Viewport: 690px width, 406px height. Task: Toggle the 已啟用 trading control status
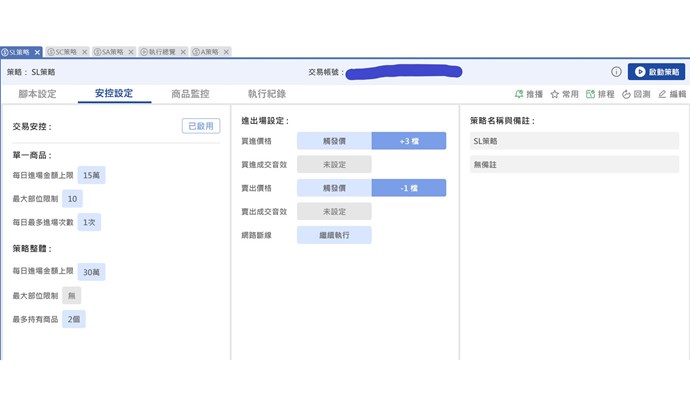coord(200,126)
